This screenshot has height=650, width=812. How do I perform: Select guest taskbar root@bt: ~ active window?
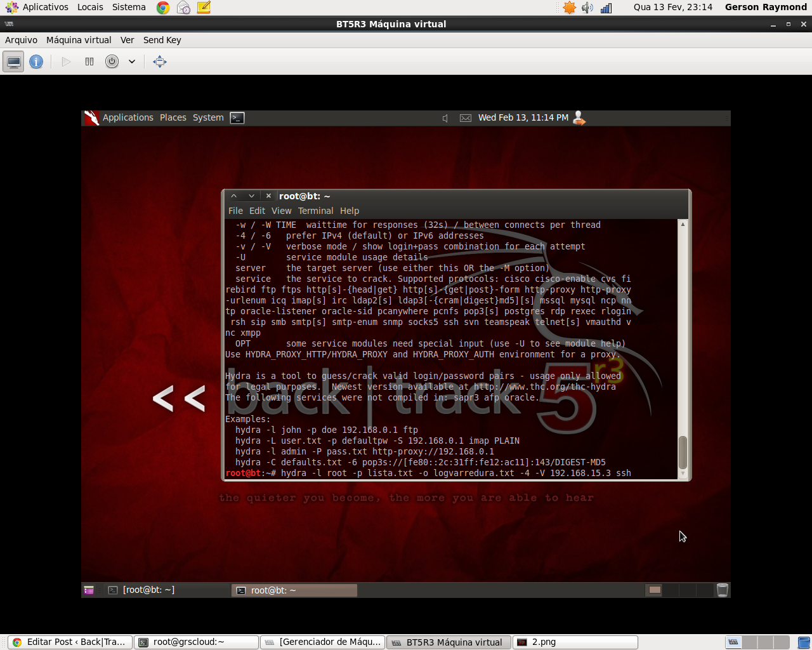pos(294,590)
